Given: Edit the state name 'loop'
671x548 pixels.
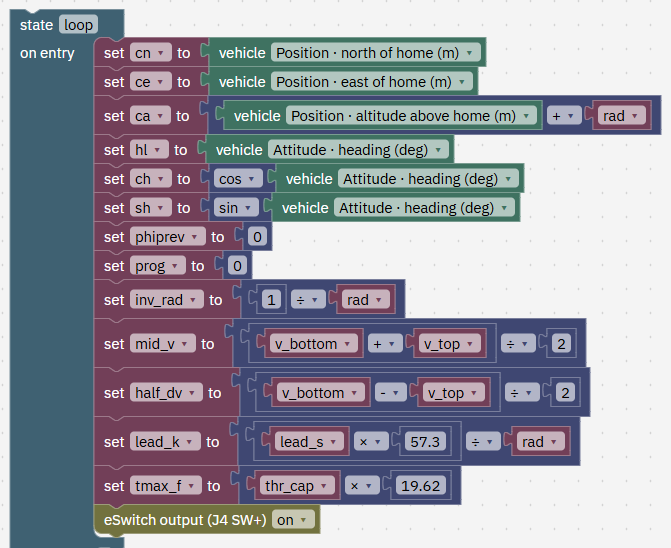Looking at the screenshot, I should (78, 25).
